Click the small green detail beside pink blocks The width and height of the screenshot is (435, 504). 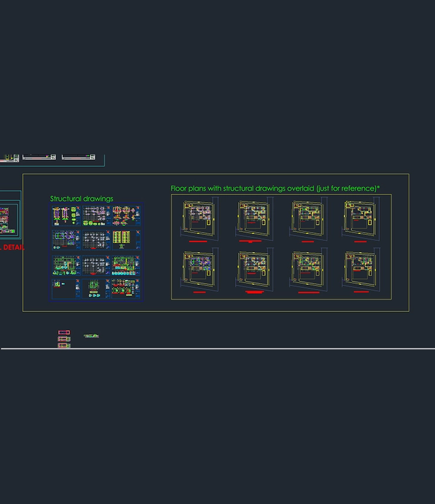91,336
